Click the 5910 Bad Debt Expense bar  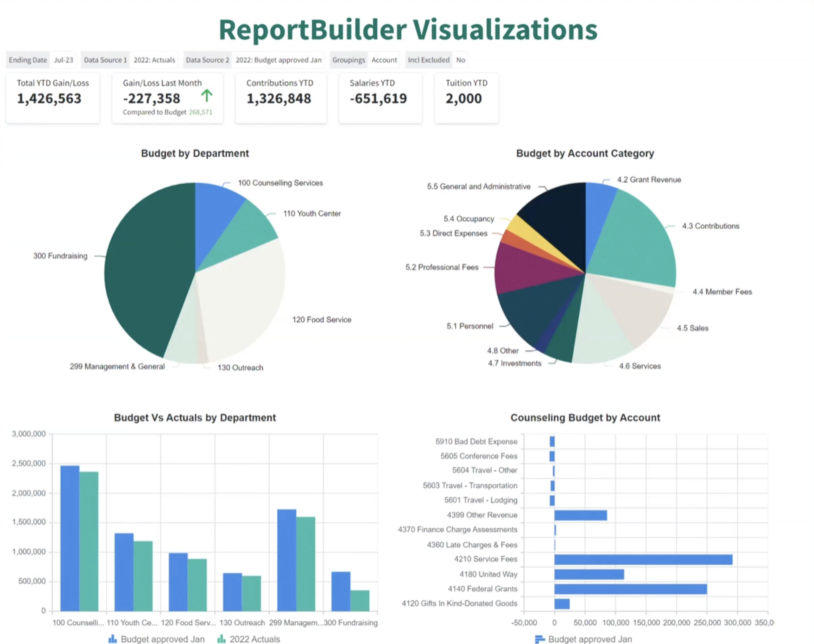pyautogui.click(x=552, y=441)
